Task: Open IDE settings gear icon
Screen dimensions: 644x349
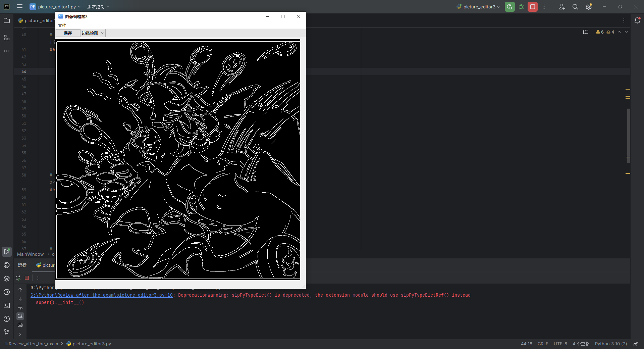Action: (x=589, y=7)
